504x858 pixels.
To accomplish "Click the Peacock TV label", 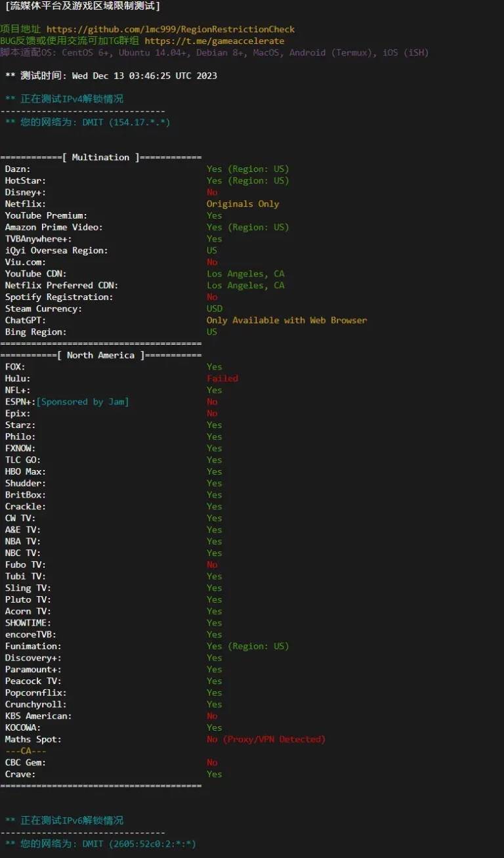I will (x=33, y=681).
